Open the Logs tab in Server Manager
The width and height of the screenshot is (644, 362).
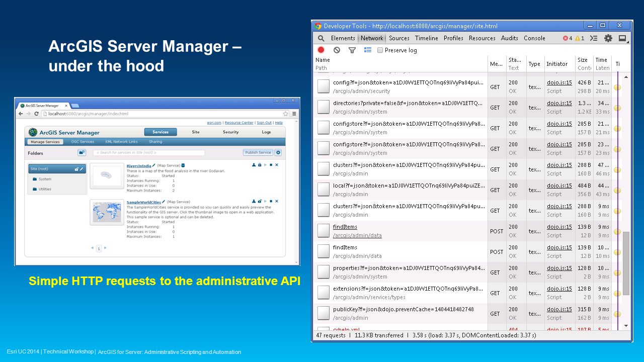point(266,132)
